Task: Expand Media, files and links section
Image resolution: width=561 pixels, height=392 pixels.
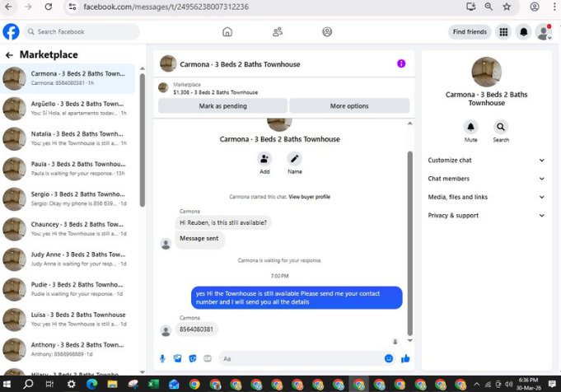Action: click(x=486, y=197)
